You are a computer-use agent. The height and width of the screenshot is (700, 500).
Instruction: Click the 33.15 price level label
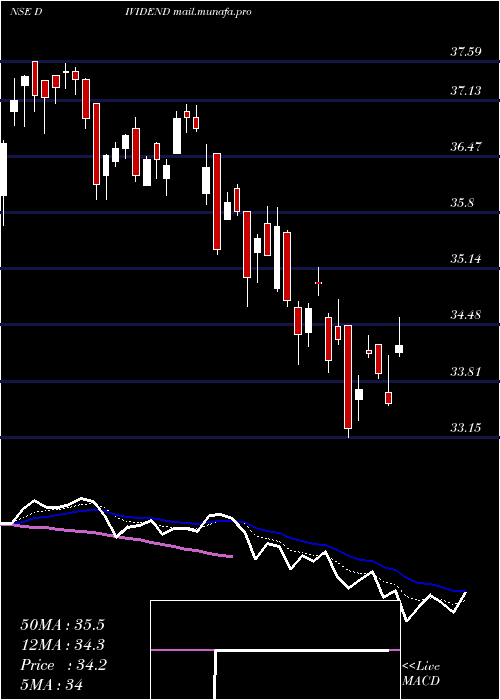point(466,428)
